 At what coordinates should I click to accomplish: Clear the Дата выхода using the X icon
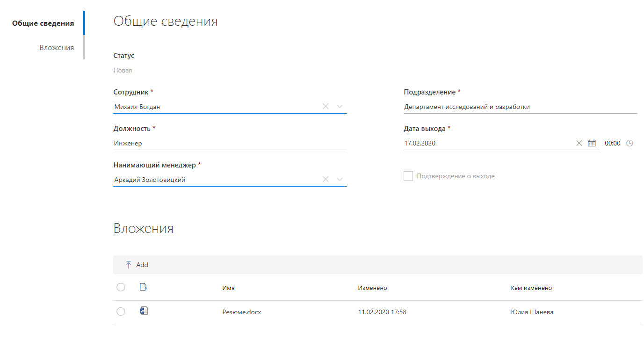tap(579, 143)
